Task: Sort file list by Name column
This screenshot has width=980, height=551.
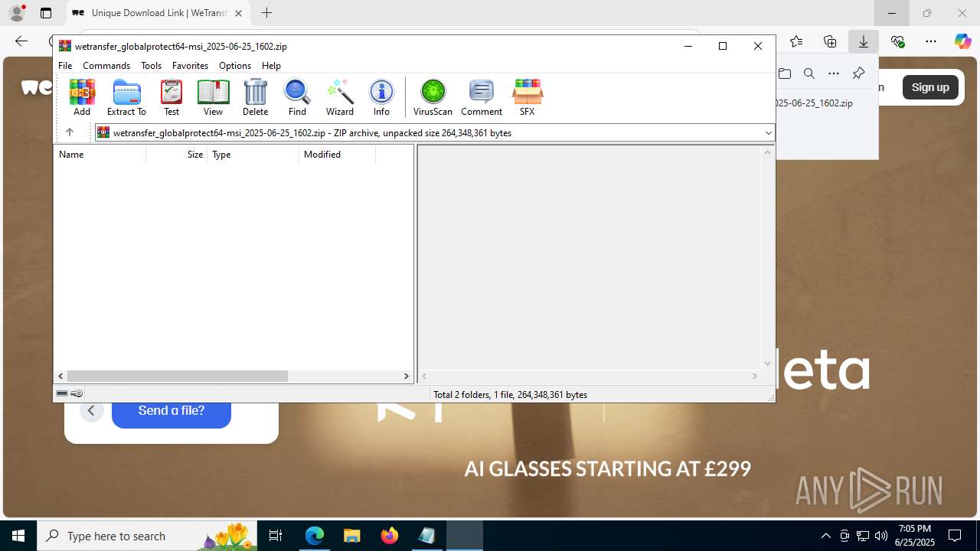Action: tap(100, 155)
